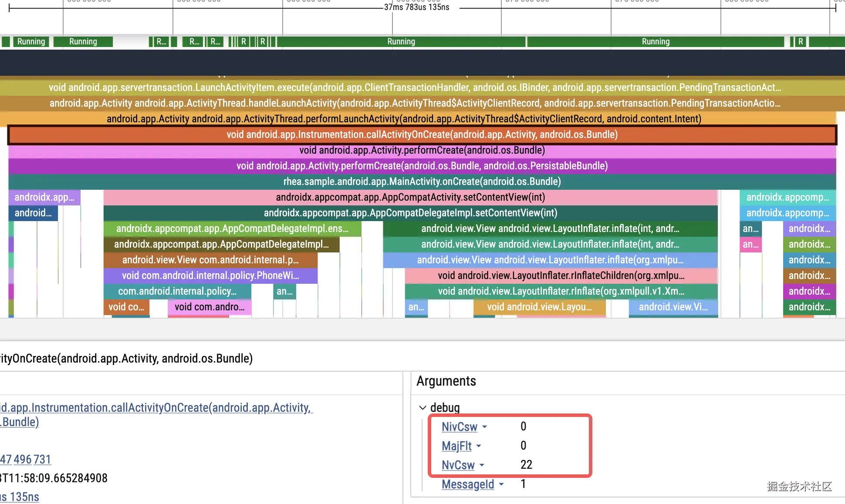Open the NivCsw dropdown arrow
This screenshot has height=504, width=845.
(x=485, y=427)
